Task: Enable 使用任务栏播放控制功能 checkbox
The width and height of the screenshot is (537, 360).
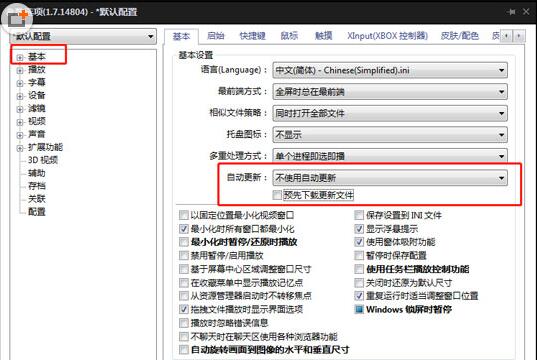Action: pos(359,269)
